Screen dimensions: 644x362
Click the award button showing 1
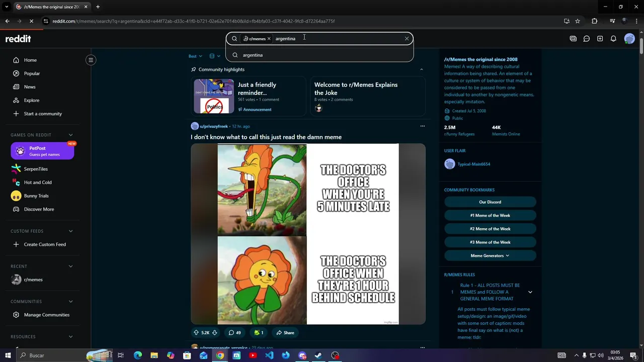259,332
